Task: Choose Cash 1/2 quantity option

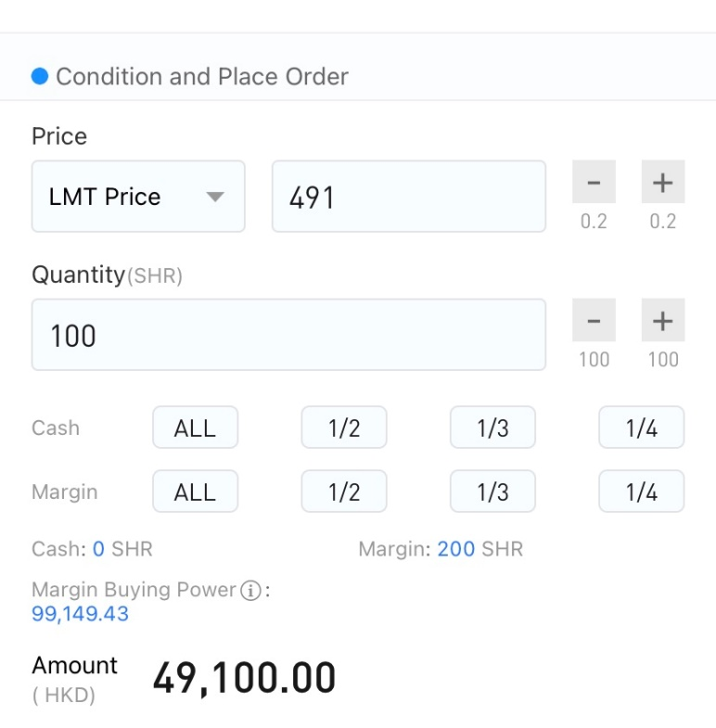Action: [343, 428]
